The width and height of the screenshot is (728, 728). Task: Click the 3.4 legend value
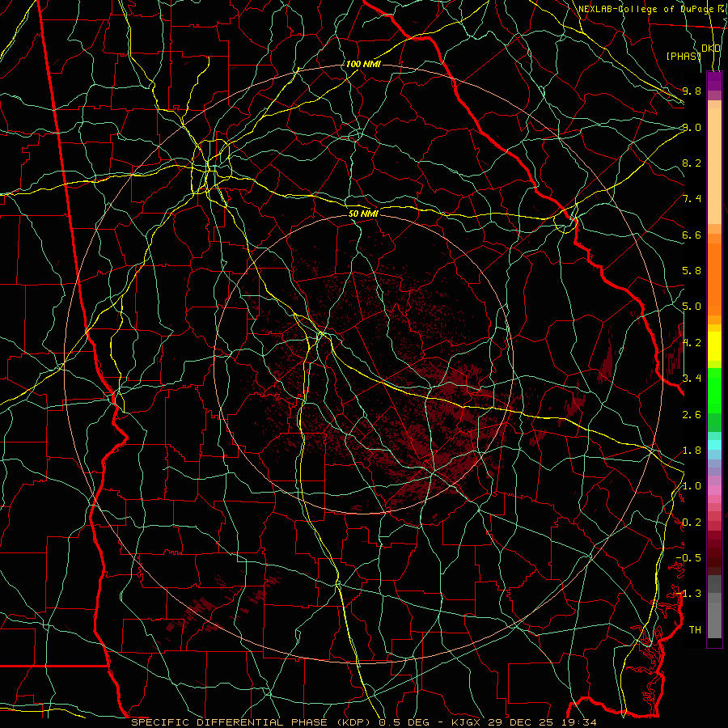pyautogui.click(x=692, y=378)
